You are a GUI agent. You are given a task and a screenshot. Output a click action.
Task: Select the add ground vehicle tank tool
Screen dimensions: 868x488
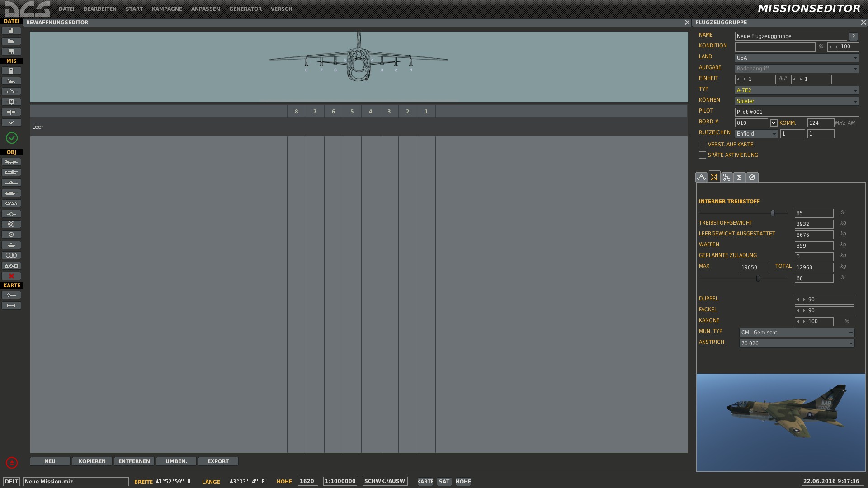tap(11, 193)
